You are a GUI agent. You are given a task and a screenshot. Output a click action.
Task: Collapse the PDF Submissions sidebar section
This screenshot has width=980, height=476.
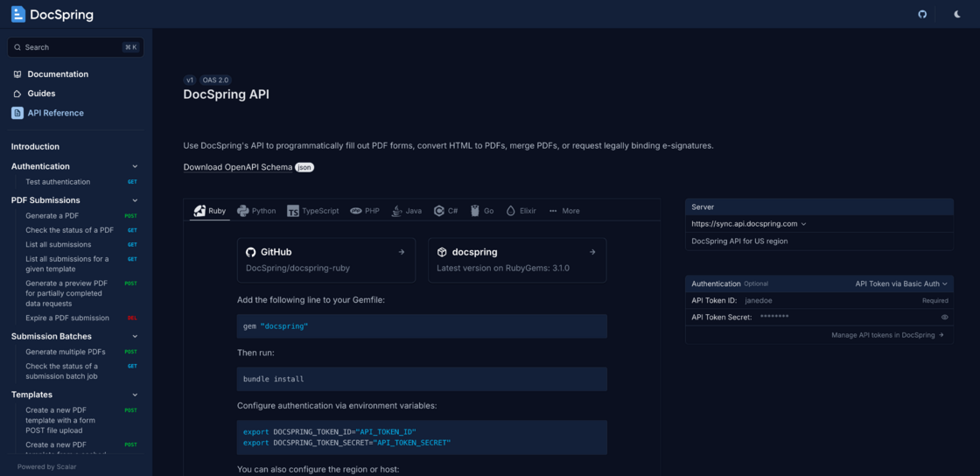pos(135,200)
